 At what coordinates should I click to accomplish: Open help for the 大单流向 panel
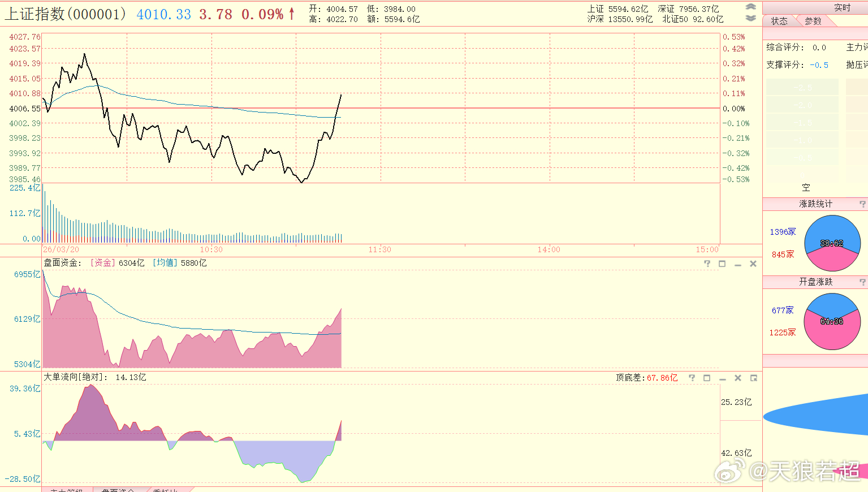click(x=692, y=378)
